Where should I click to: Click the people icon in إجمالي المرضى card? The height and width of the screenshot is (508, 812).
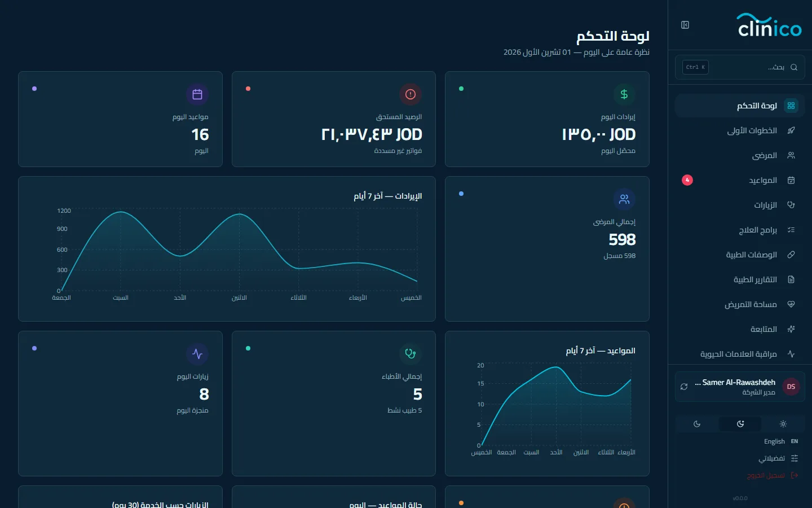[624, 199]
